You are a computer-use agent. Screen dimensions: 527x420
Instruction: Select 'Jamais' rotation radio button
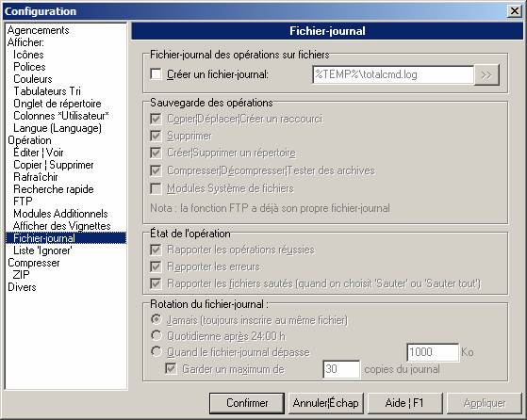click(156, 319)
